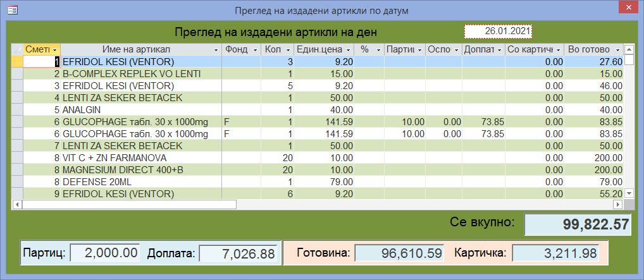This screenshot has height=280, width=644.
Task: Click the quantity 6 for EFRIDOL row 9
Action: 278,194
